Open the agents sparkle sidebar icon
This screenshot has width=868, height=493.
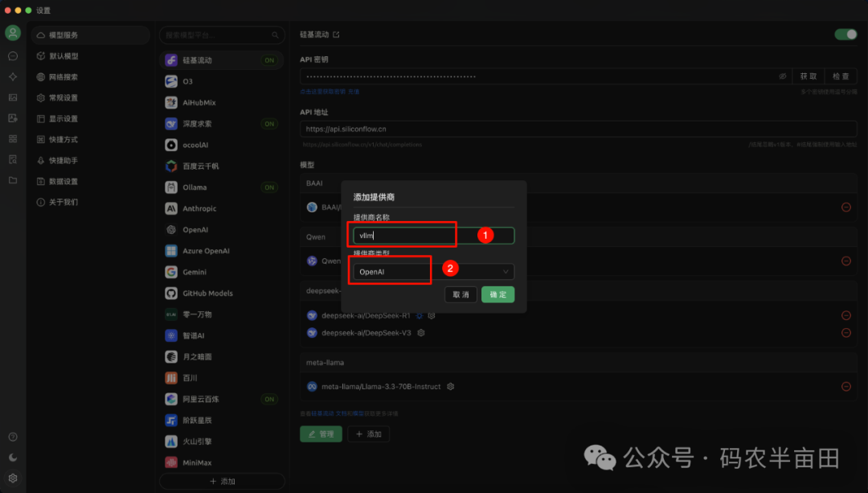(13, 77)
